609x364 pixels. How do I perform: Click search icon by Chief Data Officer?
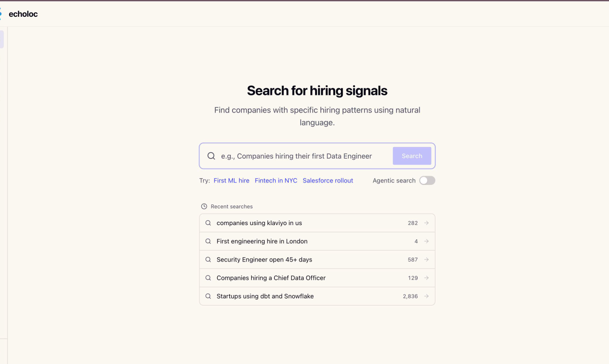tap(208, 278)
